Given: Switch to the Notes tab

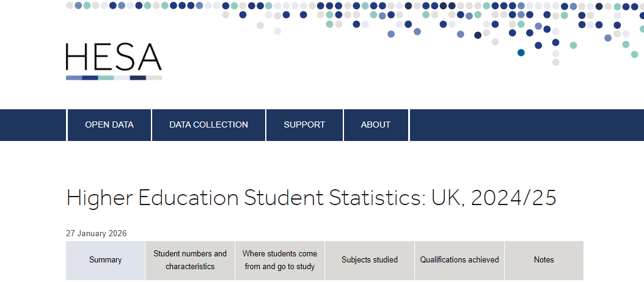Looking at the screenshot, I should pos(544,260).
